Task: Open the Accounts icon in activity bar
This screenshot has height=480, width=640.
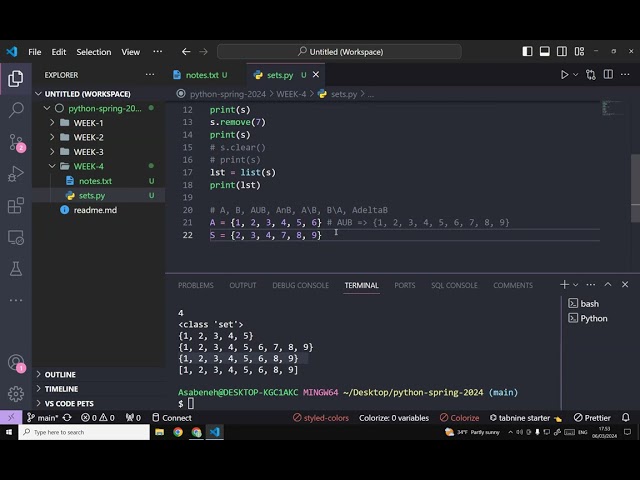Action: coord(16,363)
